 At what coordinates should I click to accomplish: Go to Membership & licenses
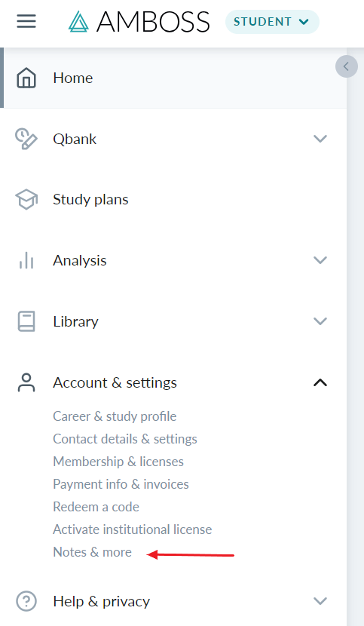pos(118,461)
